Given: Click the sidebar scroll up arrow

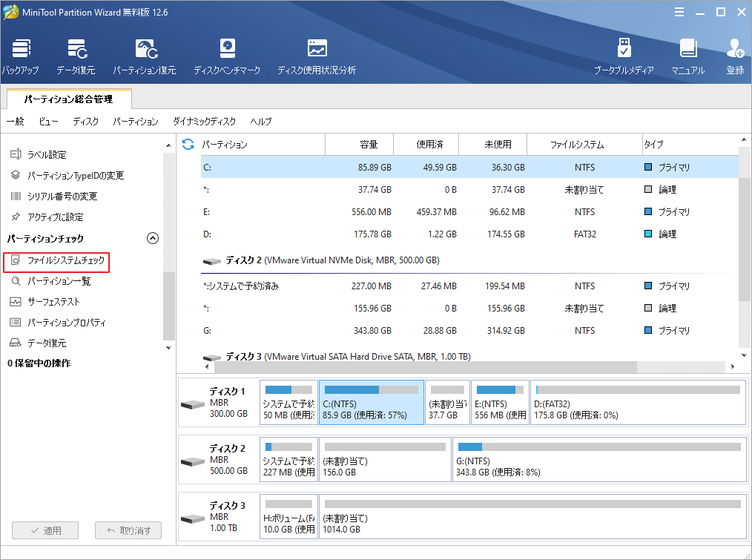Looking at the screenshot, I should [x=168, y=145].
